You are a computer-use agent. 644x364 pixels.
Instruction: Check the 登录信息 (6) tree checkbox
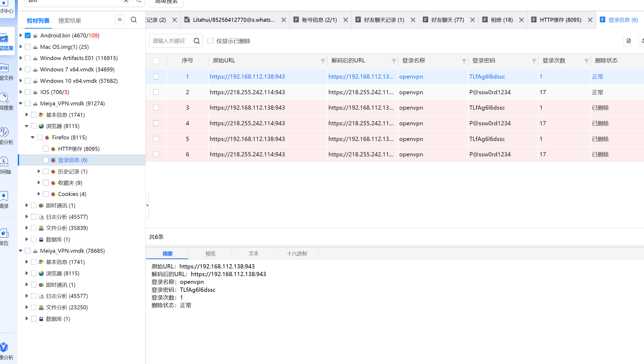point(46,160)
